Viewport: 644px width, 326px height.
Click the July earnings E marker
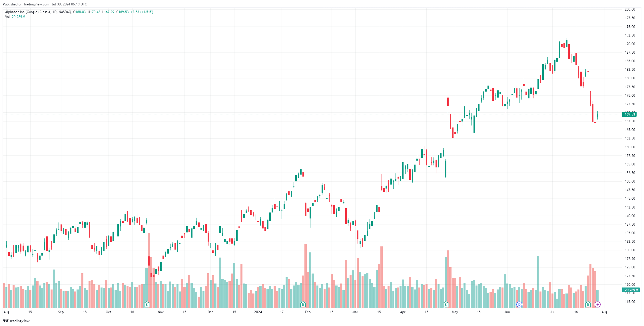(x=588, y=304)
